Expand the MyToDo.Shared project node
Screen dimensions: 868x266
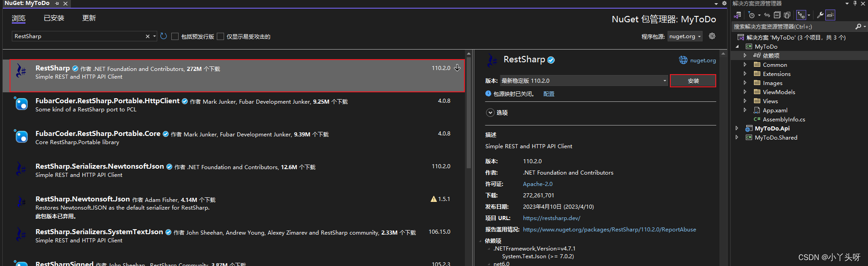737,137
